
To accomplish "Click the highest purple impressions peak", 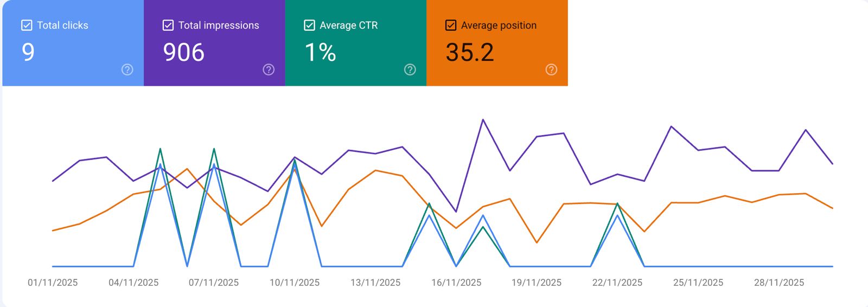I will [483, 120].
